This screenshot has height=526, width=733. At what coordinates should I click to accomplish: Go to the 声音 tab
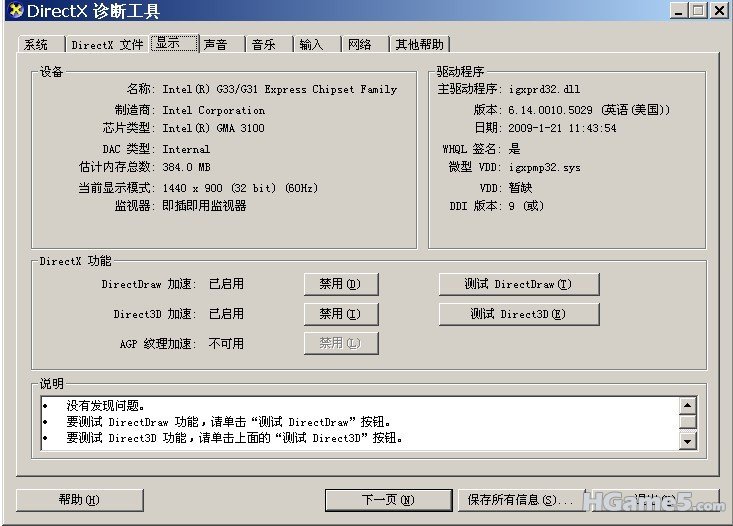[216, 45]
